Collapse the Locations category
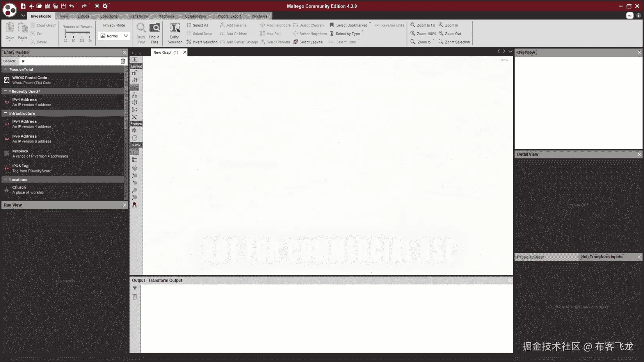The width and height of the screenshot is (644, 362). [5, 179]
